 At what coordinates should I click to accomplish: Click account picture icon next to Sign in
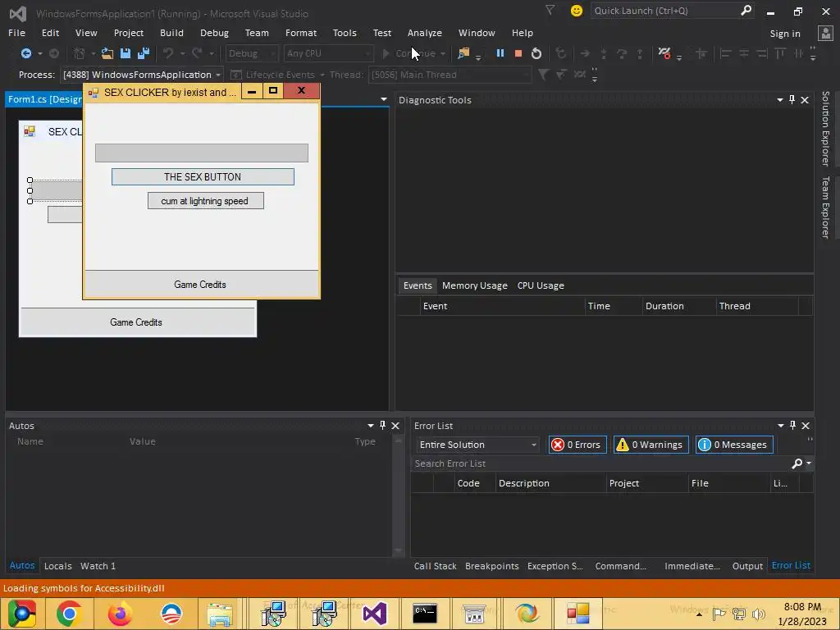tap(825, 33)
